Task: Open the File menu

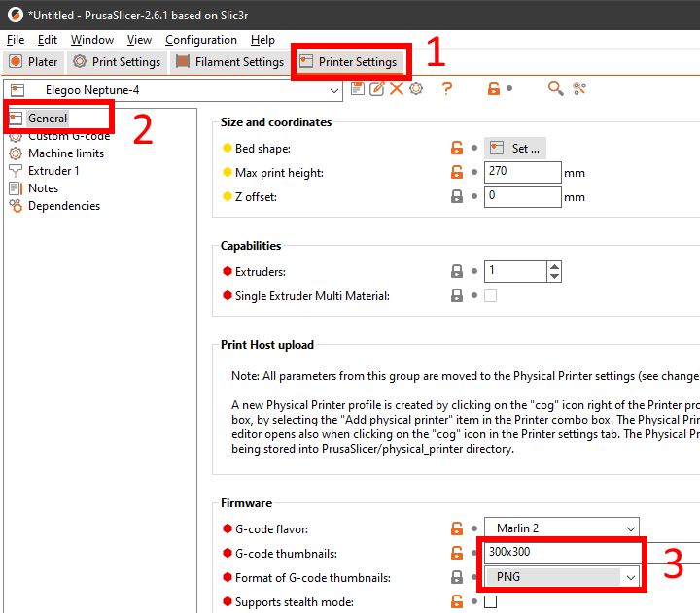Action: click(16, 40)
